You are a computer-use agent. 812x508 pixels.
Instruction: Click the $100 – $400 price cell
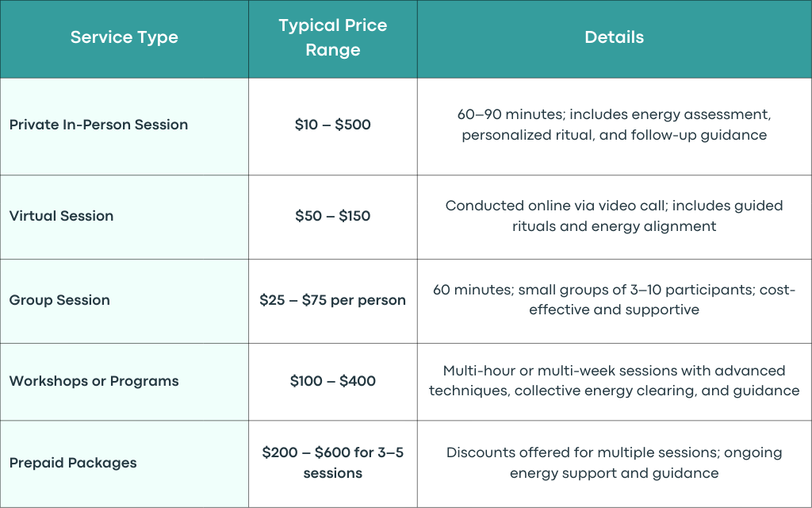pos(332,381)
